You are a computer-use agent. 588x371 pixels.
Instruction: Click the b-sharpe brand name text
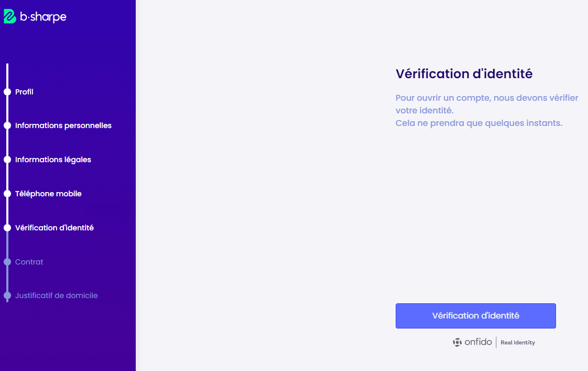43,16
